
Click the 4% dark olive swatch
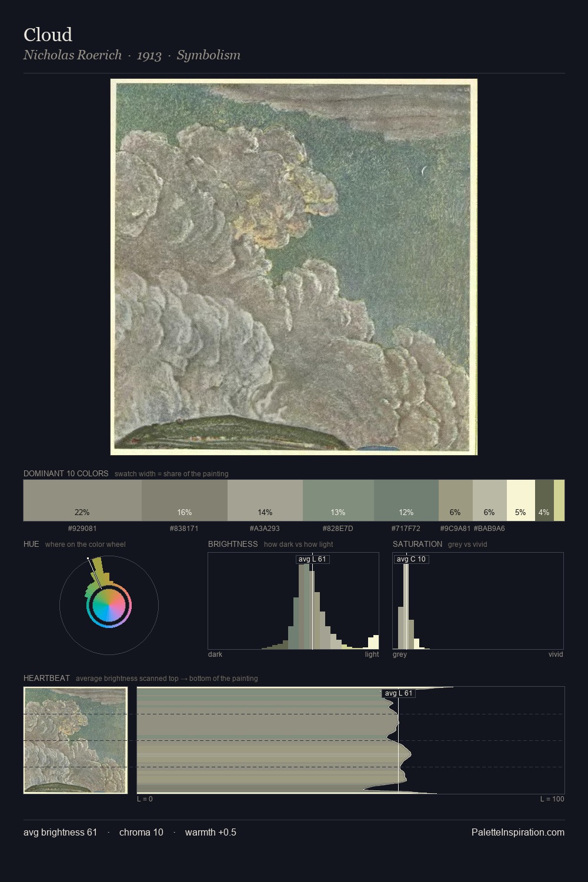point(544,500)
